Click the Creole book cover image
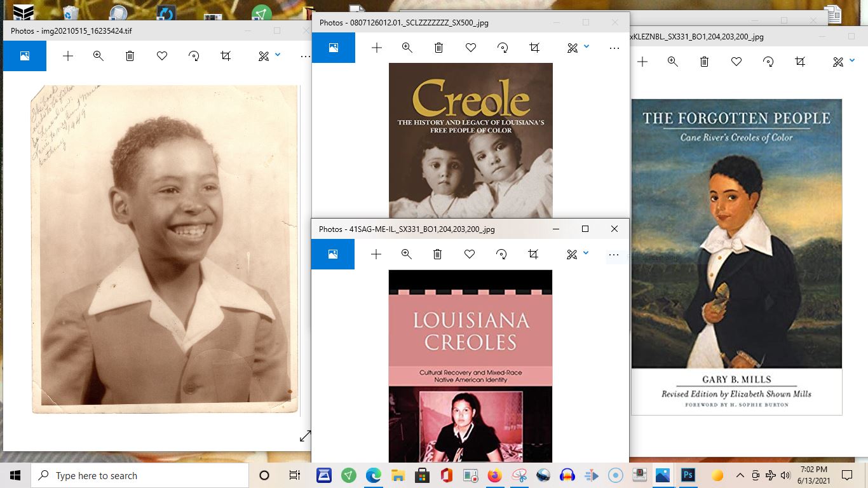 pyautogui.click(x=471, y=140)
